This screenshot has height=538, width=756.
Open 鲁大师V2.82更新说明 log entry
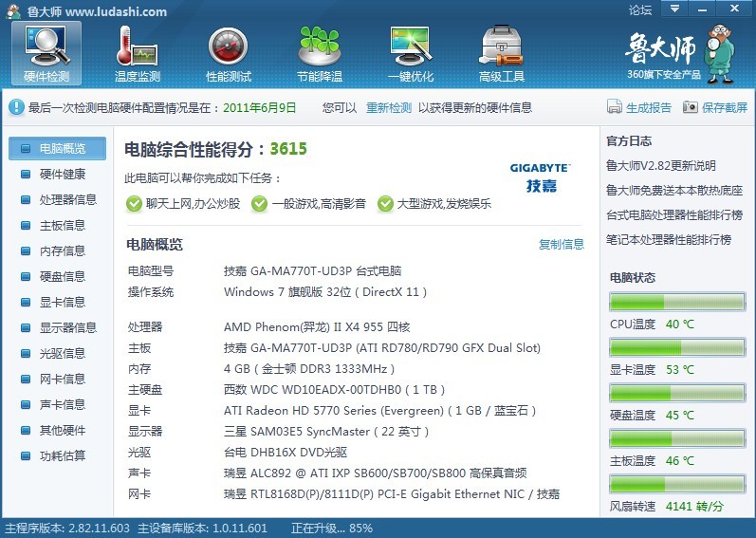(660, 166)
